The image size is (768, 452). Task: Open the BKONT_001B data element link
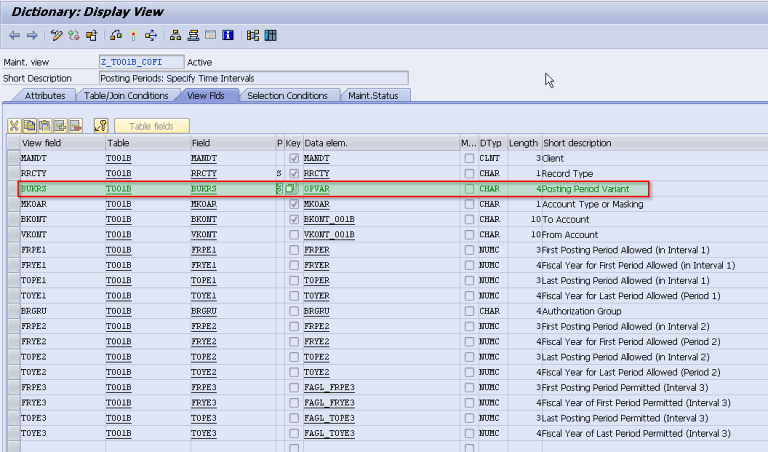pos(329,219)
